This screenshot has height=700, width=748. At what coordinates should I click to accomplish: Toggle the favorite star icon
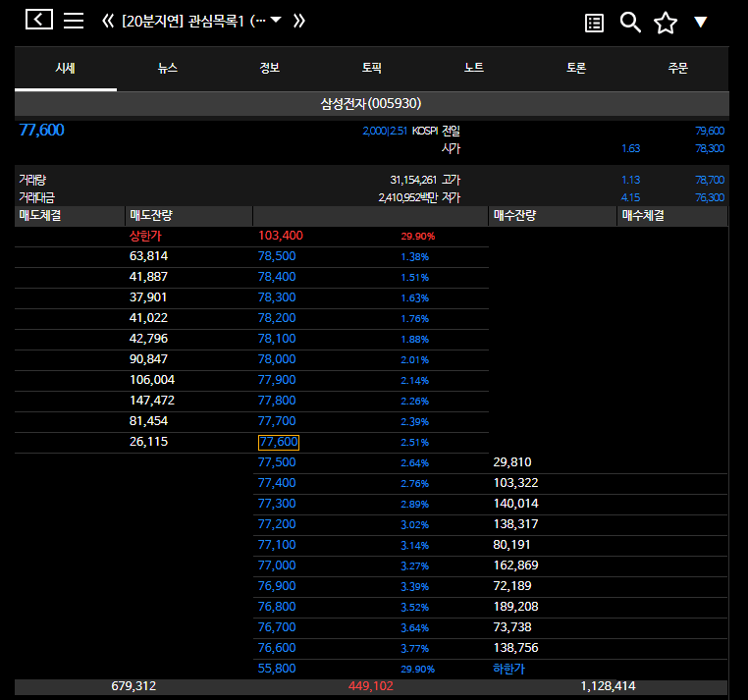[x=665, y=23]
